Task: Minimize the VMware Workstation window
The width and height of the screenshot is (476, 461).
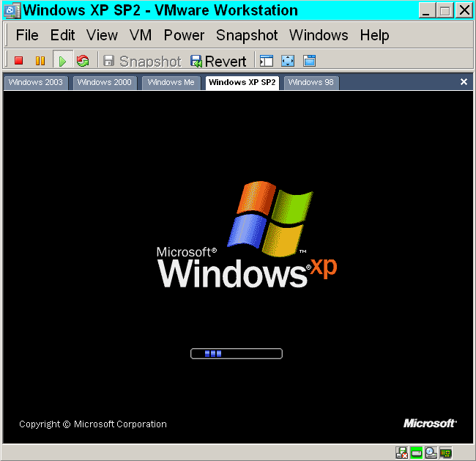Action: click(x=426, y=10)
